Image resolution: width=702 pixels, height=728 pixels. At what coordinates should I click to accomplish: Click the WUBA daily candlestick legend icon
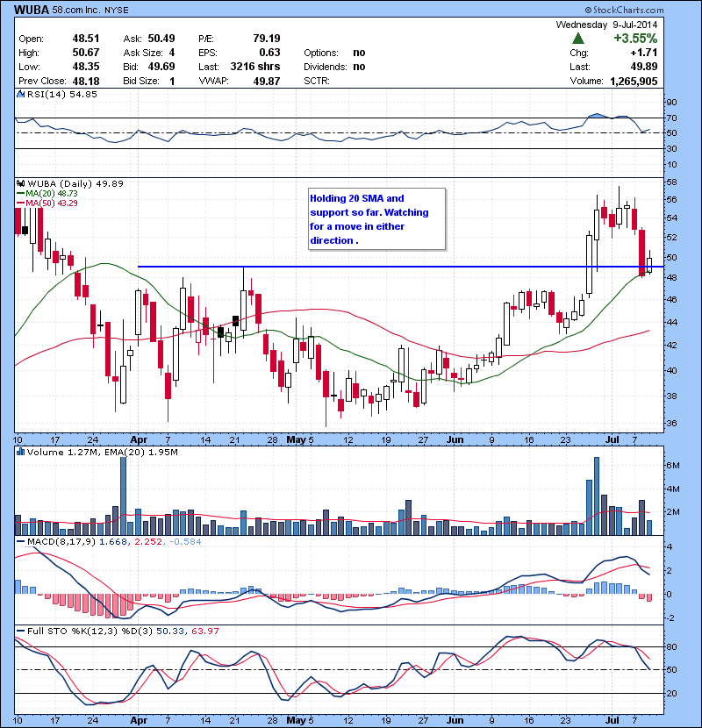21,183
